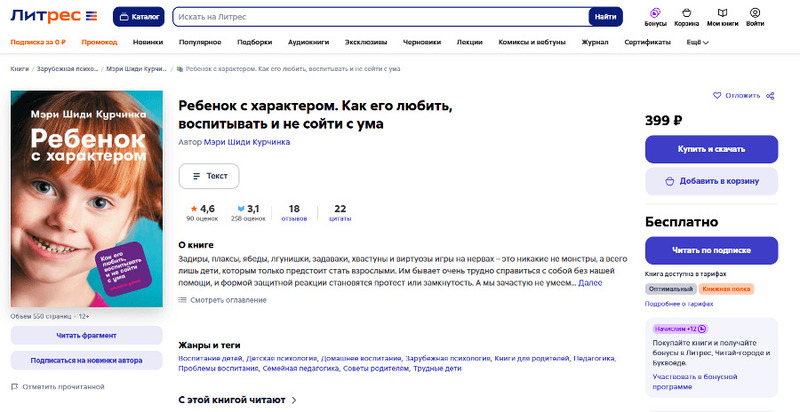Open the Каталог button
The width and height of the screenshot is (800, 412).
click(x=139, y=17)
